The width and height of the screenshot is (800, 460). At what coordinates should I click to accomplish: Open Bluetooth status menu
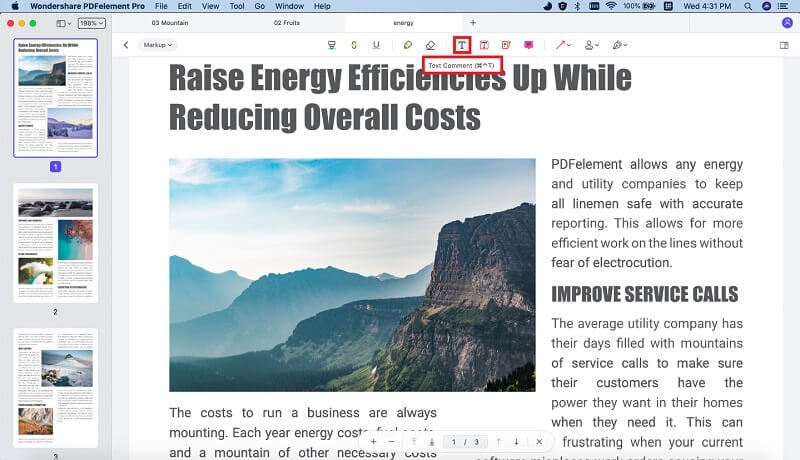577,6
